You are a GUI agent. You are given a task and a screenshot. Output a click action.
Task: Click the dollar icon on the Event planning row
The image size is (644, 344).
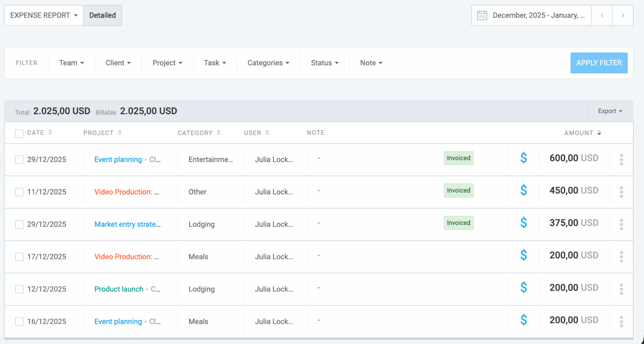pos(524,158)
